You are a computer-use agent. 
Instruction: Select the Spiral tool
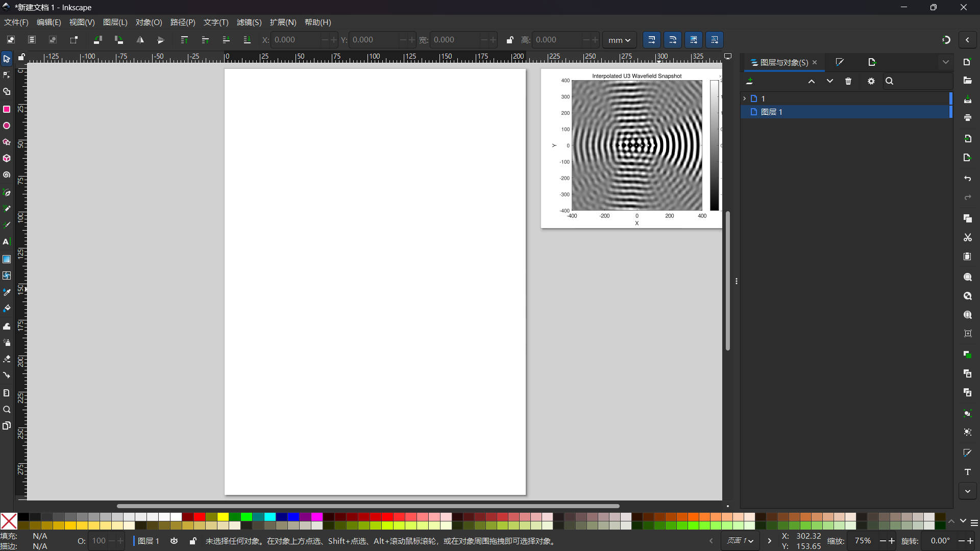(7, 174)
